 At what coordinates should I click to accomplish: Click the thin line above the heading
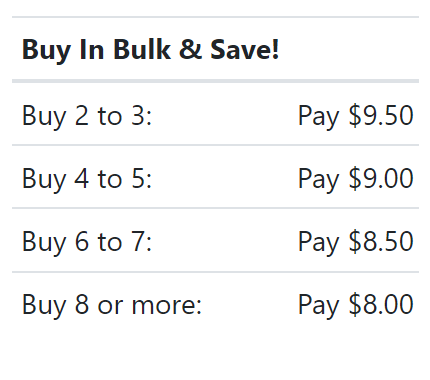(x=215, y=17)
